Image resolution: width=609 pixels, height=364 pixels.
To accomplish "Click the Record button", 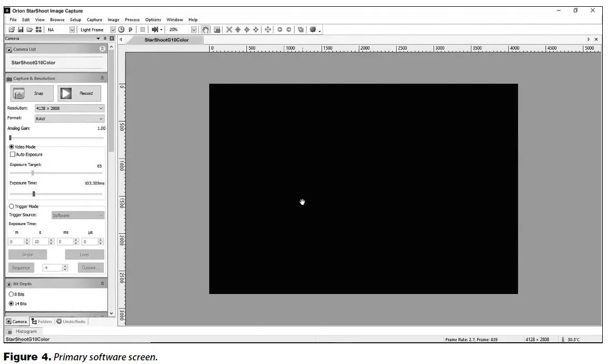I will pyautogui.click(x=79, y=93).
